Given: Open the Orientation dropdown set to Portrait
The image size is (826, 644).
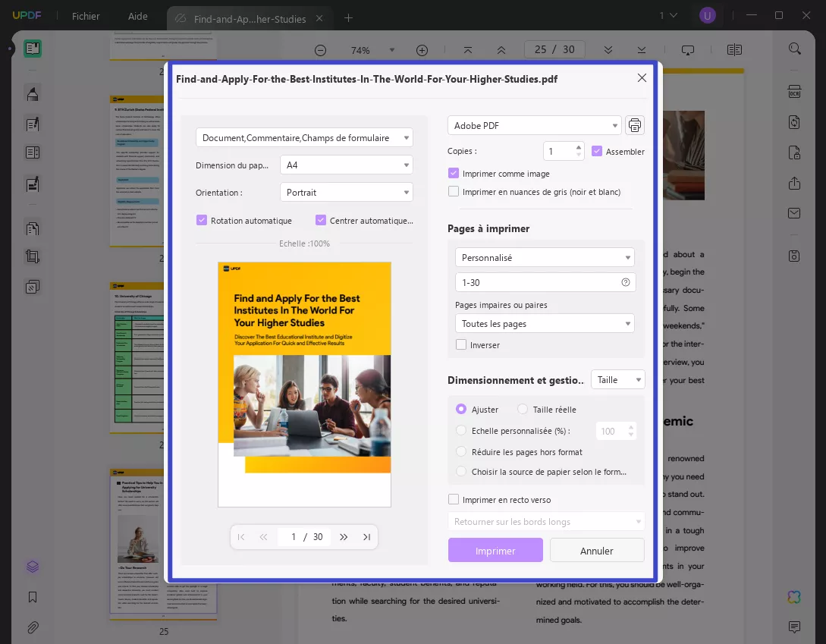Looking at the screenshot, I should tap(347, 192).
